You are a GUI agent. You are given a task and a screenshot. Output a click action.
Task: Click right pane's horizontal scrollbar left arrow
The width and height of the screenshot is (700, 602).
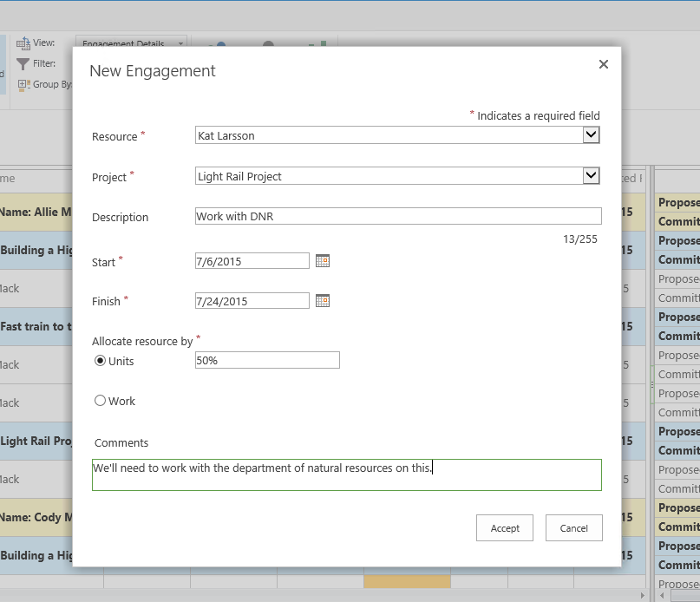[x=662, y=596]
